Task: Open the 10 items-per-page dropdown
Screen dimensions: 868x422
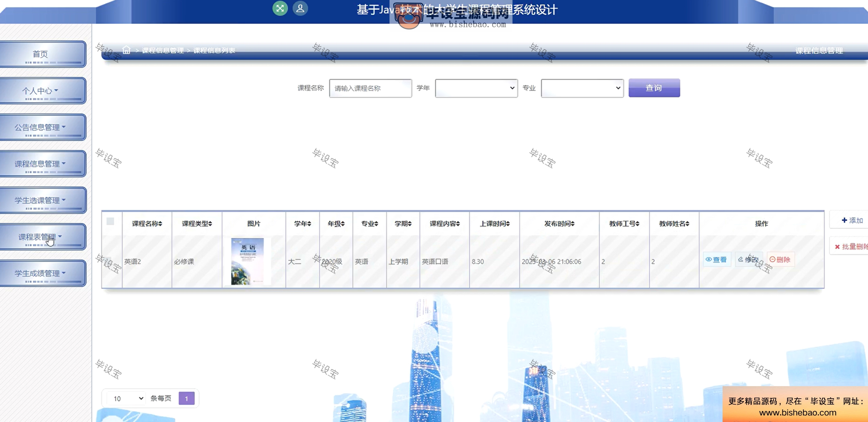Action: pyautogui.click(x=127, y=398)
